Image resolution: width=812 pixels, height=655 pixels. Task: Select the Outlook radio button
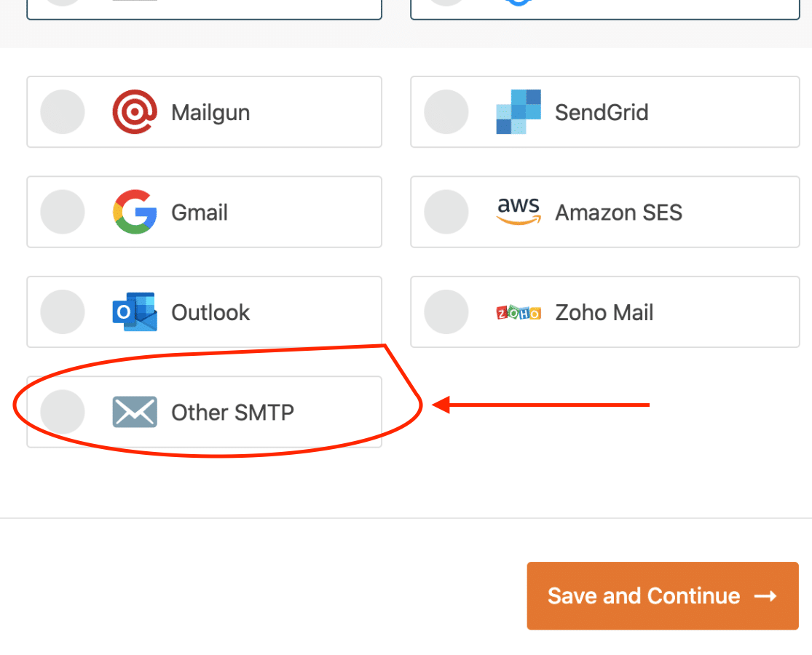63,311
